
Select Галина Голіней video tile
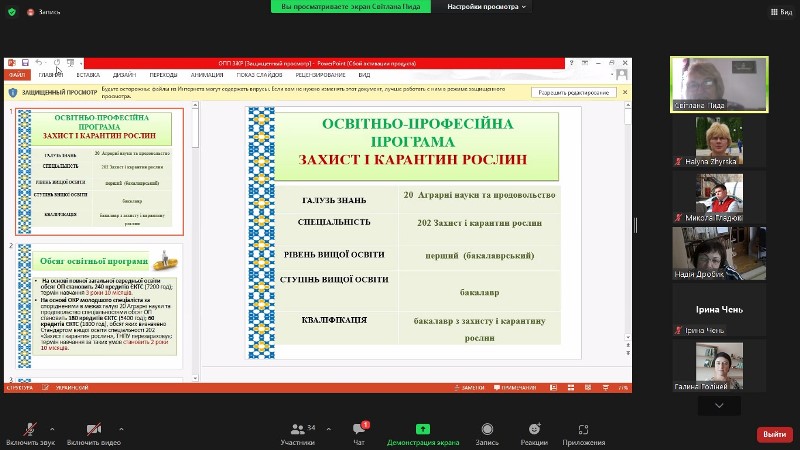(x=719, y=366)
